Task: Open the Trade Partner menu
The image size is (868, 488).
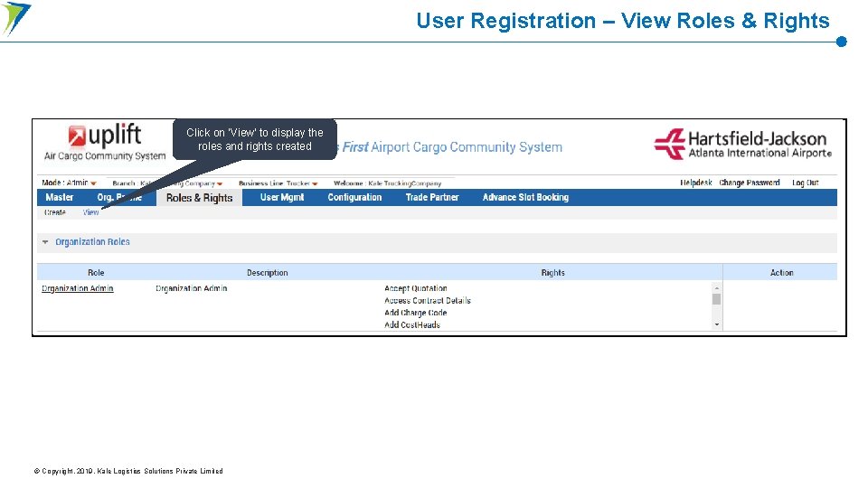Action: pyautogui.click(x=432, y=198)
